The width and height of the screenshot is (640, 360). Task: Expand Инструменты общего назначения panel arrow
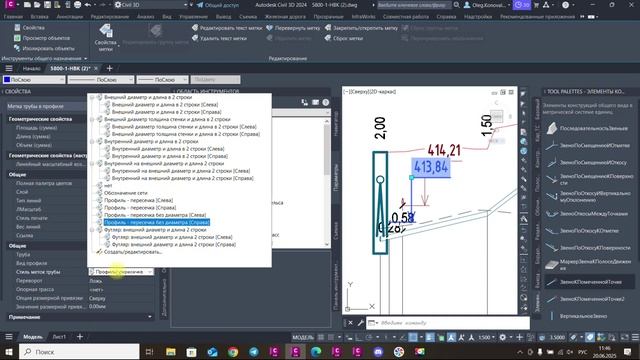(x=85, y=59)
